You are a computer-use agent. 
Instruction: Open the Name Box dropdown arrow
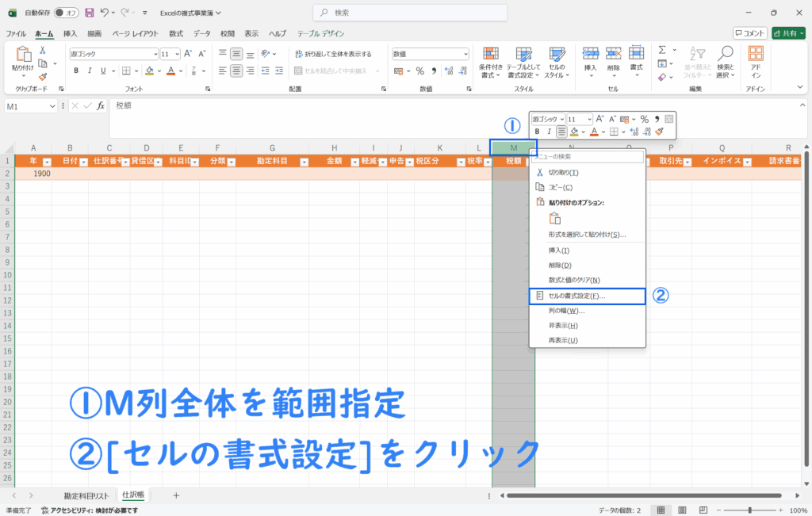[x=52, y=105]
